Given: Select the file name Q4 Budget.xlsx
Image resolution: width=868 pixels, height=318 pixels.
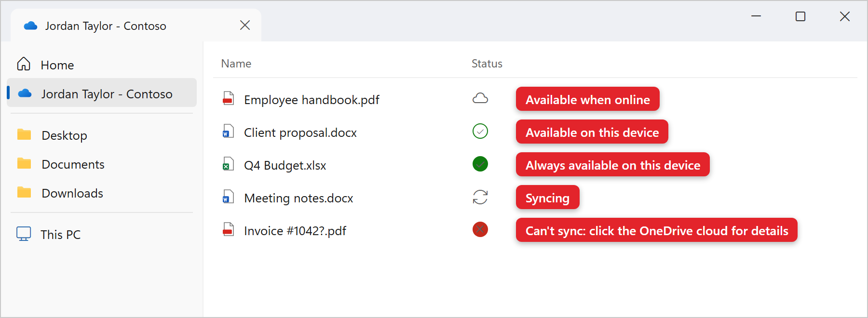Looking at the screenshot, I should (285, 165).
